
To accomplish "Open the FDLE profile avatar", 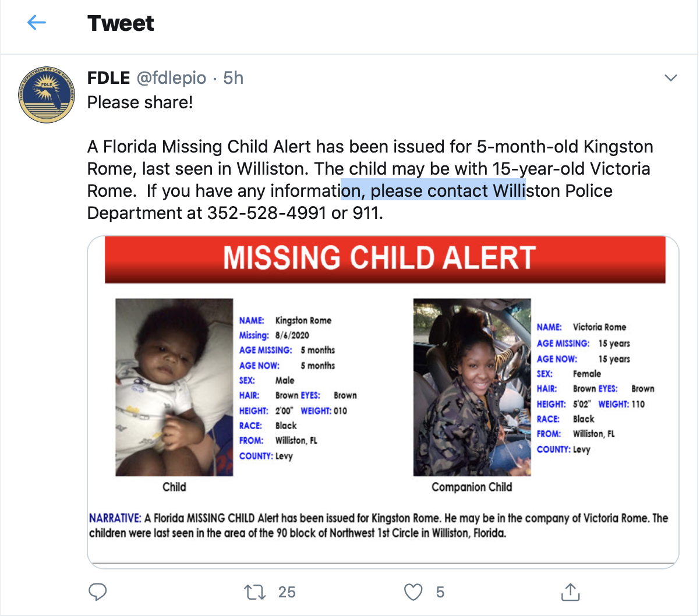I will point(47,94).
